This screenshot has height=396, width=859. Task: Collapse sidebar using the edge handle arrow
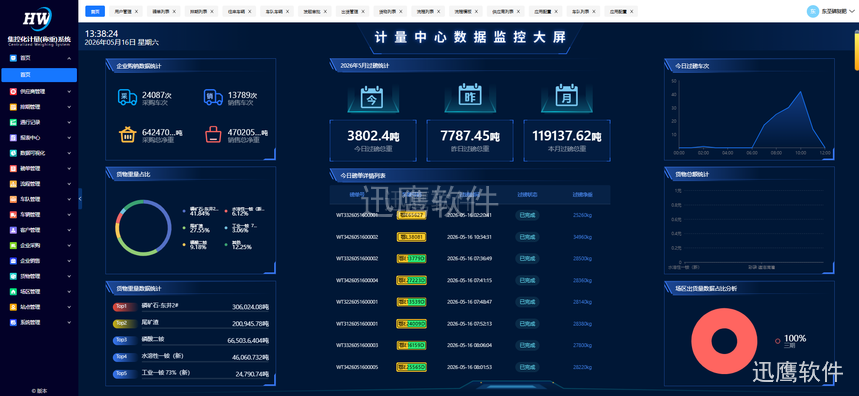[x=80, y=198]
